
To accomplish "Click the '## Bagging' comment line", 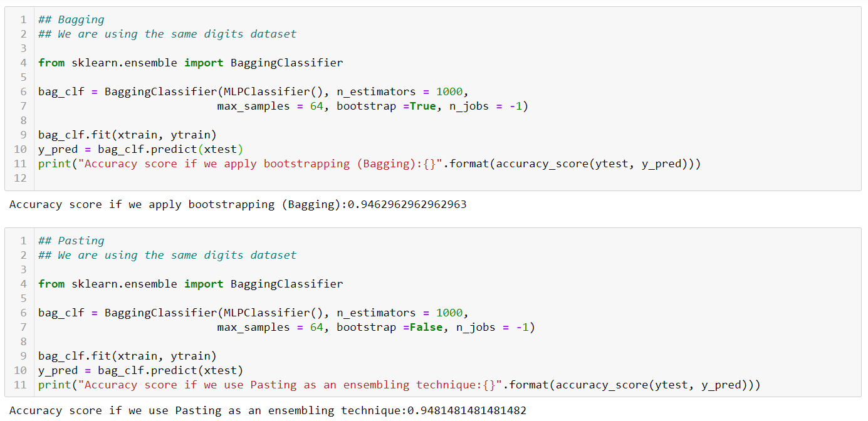I will [71, 19].
